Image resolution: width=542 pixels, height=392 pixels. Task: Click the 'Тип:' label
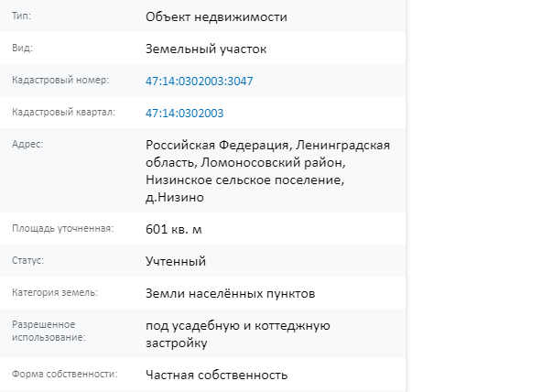point(21,16)
